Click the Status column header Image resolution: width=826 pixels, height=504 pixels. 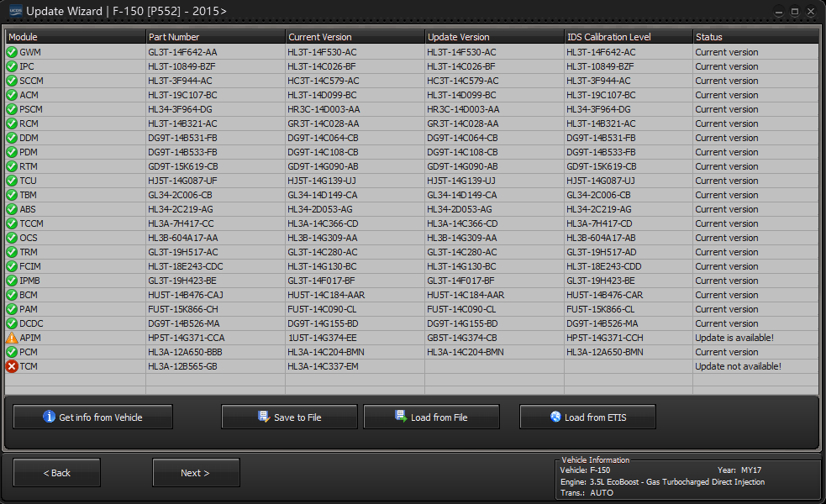coord(755,37)
